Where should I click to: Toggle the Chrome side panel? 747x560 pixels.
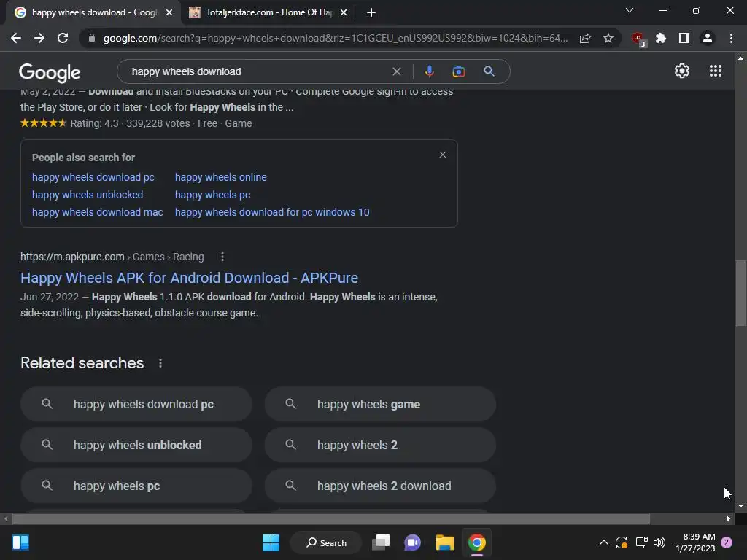(x=684, y=38)
